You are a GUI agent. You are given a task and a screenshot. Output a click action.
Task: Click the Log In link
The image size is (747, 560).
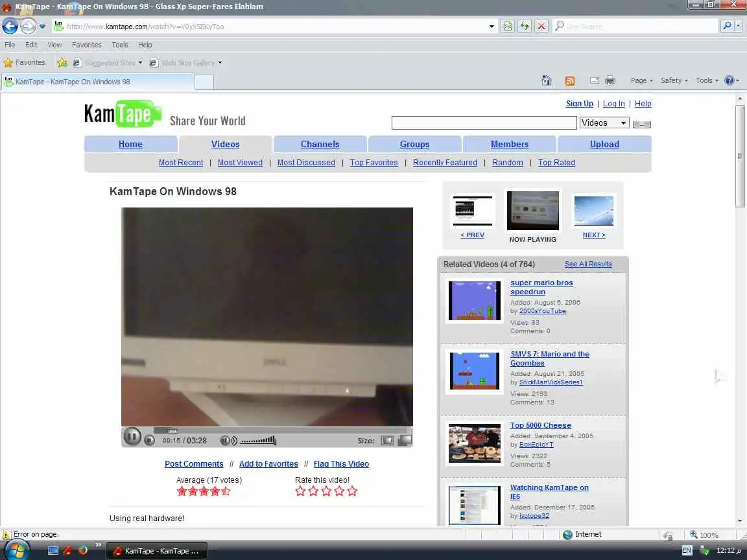click(x=613, y=103)
